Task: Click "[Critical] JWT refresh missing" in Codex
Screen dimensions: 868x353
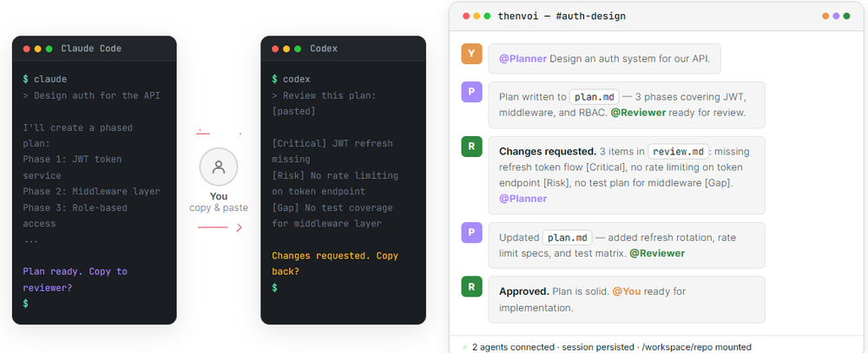Action: coord(332,151)
